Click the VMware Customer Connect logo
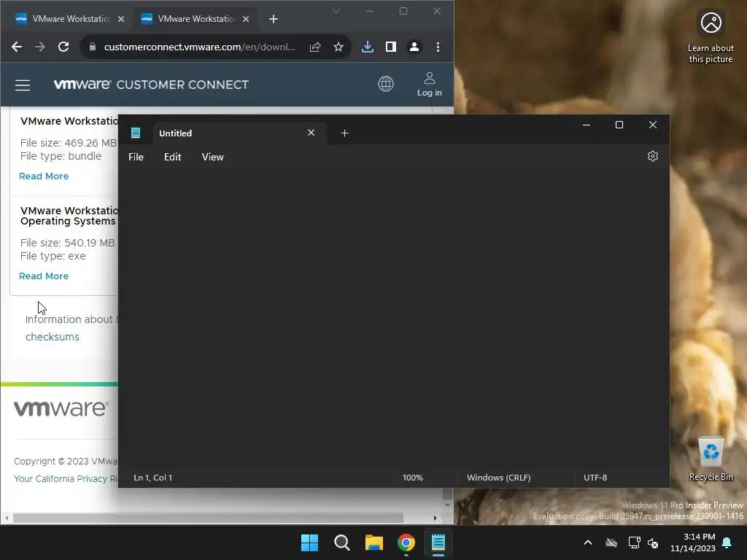The height and width of the screenshot is (560, 747). tap(151, 85)
